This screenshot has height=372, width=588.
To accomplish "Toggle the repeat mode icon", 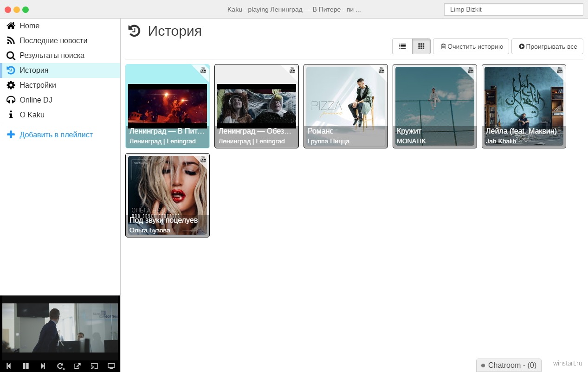I will coord(60,366).
